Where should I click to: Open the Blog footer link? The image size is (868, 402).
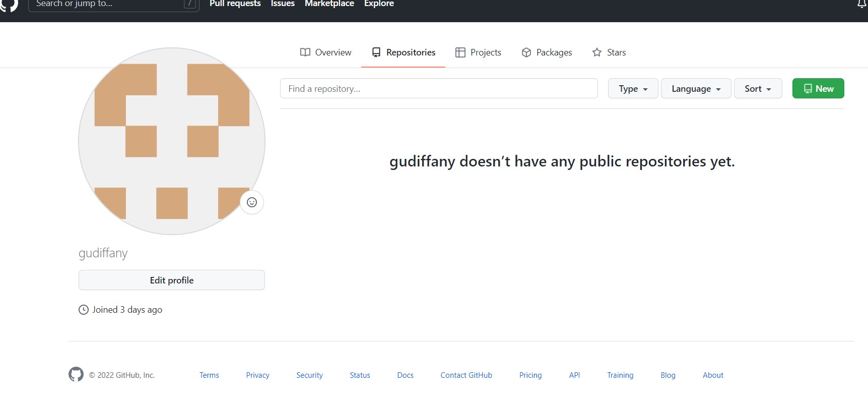668,375
